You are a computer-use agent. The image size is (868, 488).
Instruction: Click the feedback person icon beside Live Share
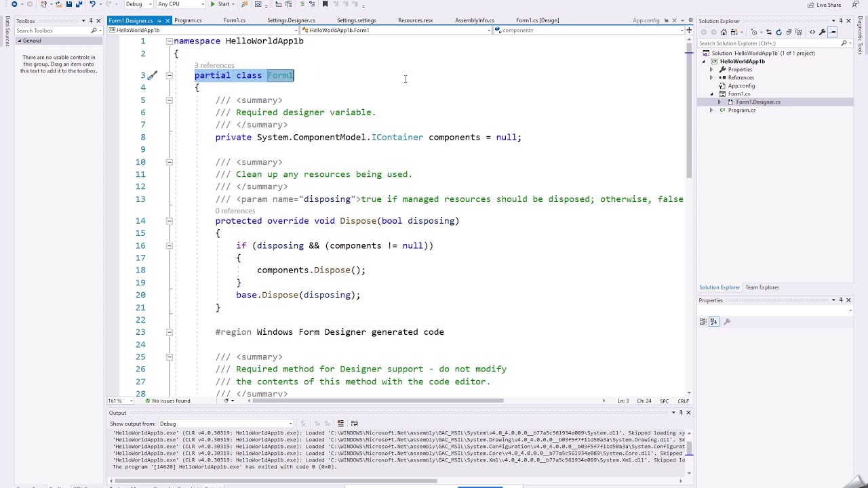855,5
